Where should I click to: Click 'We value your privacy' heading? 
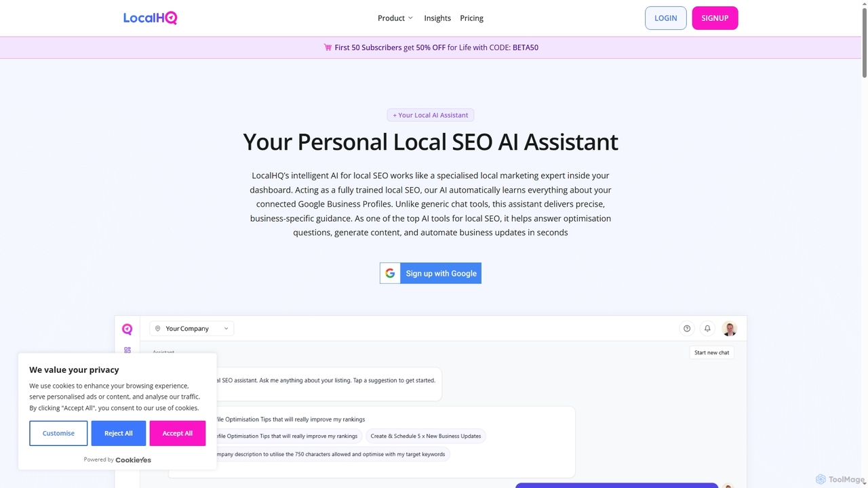74,369
